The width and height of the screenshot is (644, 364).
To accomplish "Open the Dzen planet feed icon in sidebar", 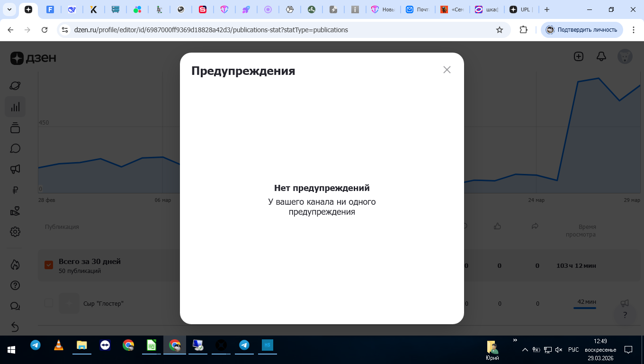I will [x=15, y=86].
